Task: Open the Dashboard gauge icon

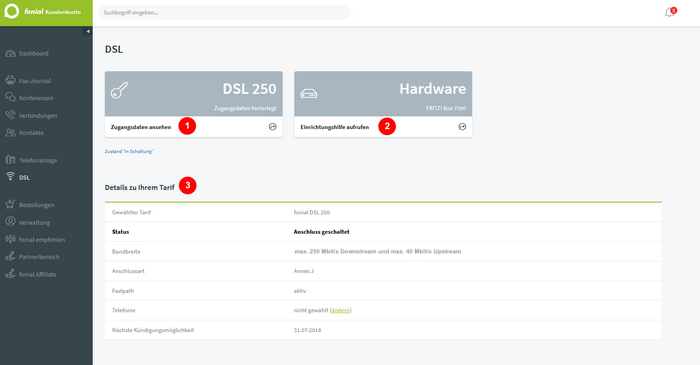Action: click(10, 54)
